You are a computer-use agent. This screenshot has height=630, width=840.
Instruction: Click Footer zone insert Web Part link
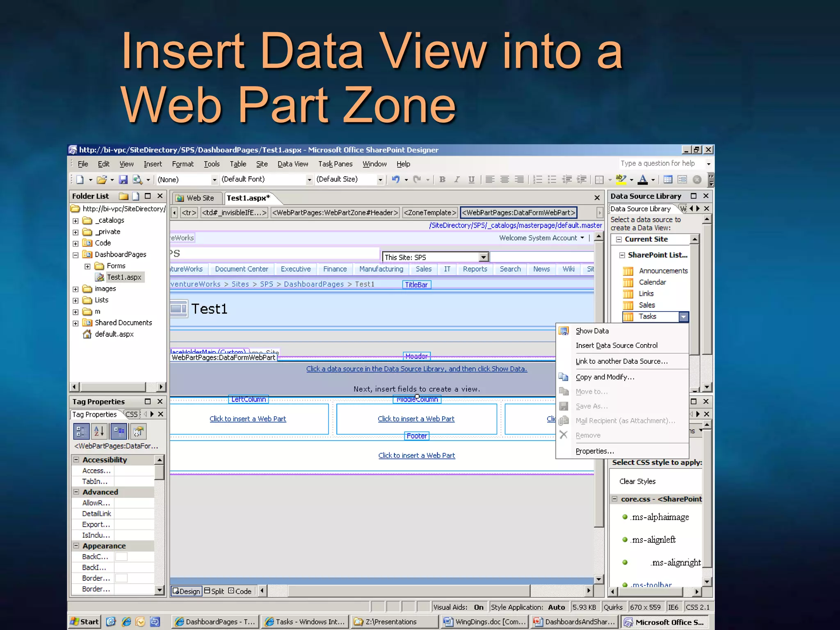point(417,455)
